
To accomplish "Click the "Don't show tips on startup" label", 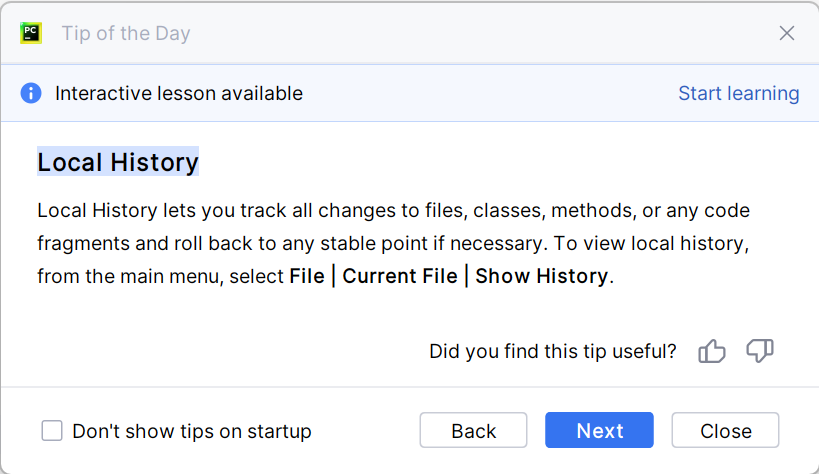I will [x=192, y=431].
